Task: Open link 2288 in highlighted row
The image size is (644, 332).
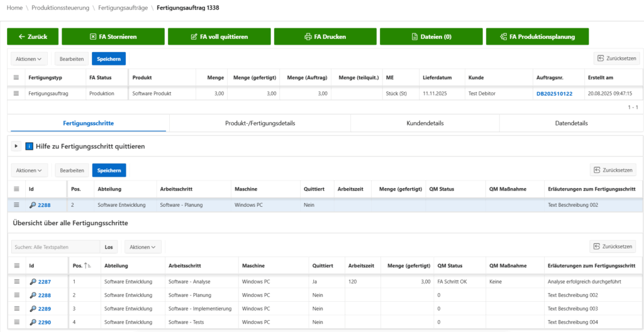Action: [x=45, y=205]
